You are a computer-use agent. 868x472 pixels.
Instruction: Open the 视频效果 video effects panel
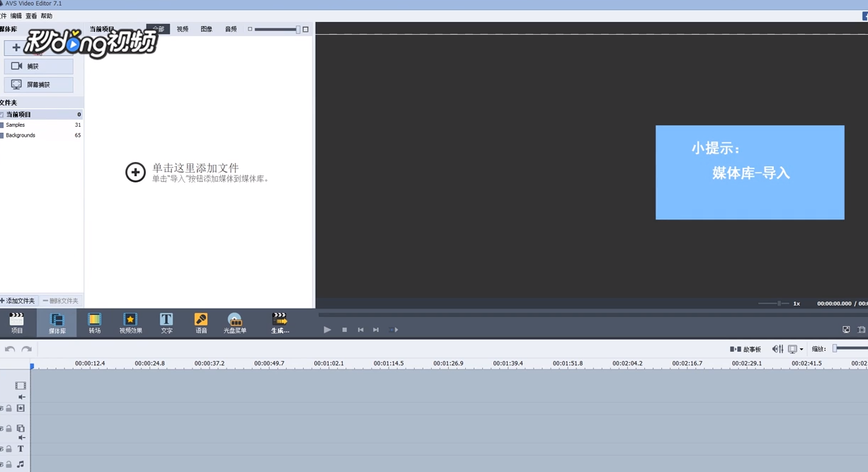(130, 323)
